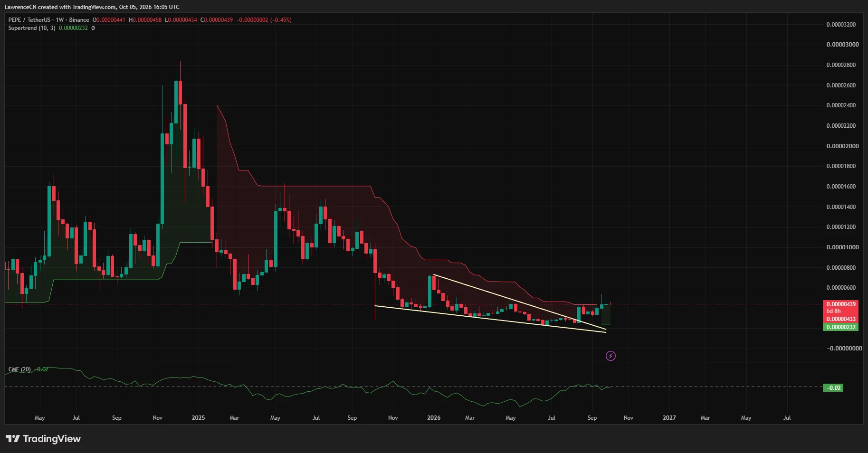The height and width of the screenshot is (453, 868).
Task: Click the 2025 label on time axis
Action: (198, 418)
